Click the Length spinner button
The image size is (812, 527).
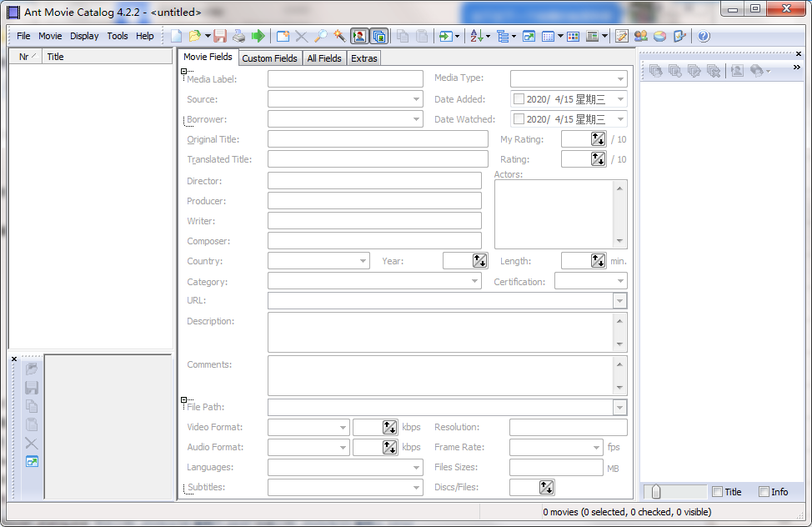[x=598, y=261]
